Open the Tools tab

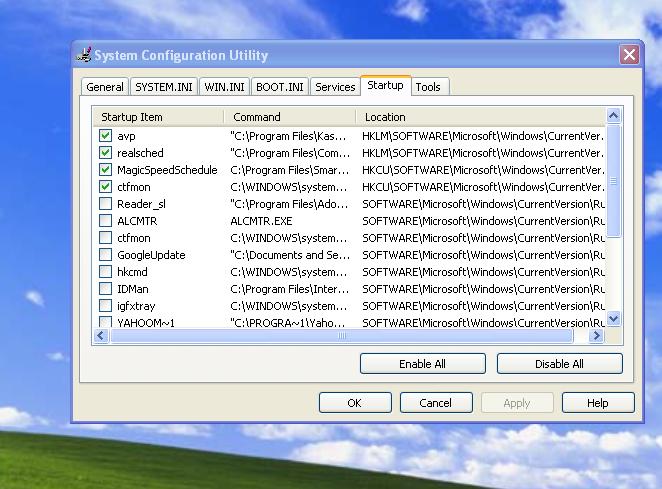428,87
